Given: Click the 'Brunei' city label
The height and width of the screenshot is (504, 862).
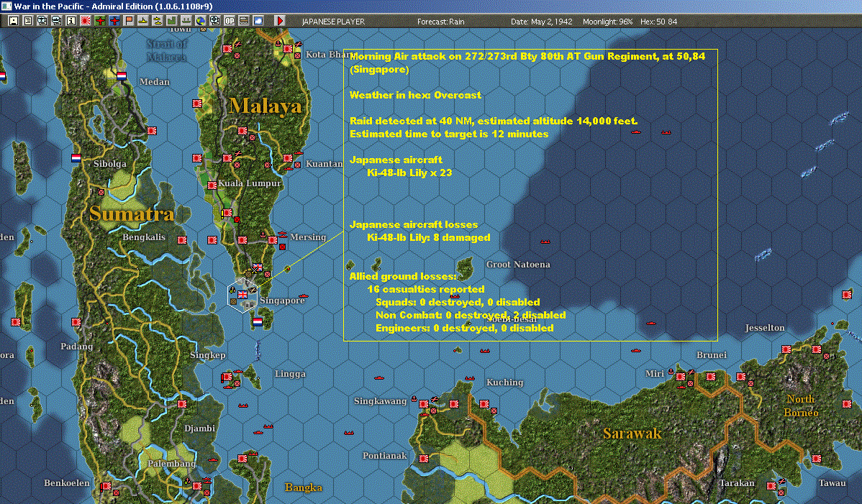Looking at the screenshot, I should pos(712,354).
